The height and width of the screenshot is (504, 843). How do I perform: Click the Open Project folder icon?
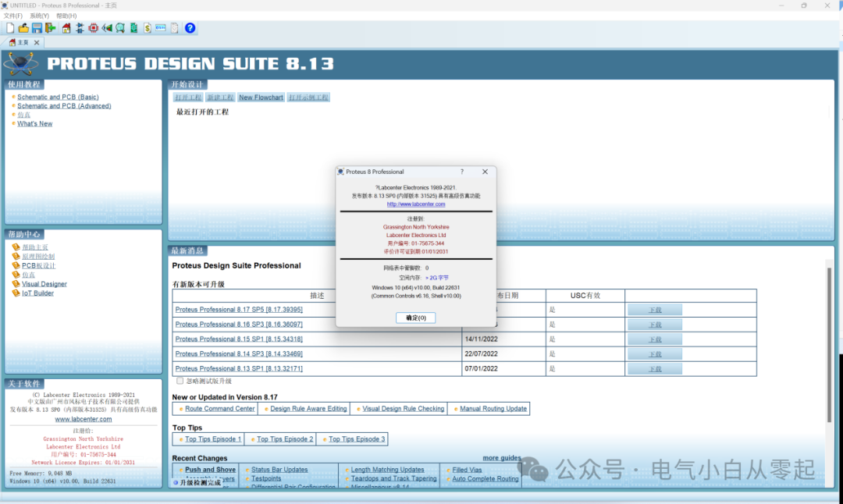(23, 28)
